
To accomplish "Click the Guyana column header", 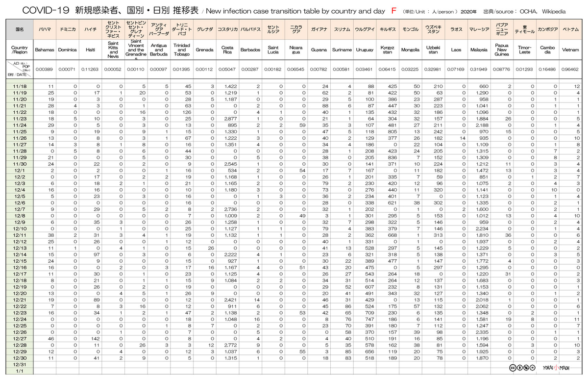I will tap(319, 50).
